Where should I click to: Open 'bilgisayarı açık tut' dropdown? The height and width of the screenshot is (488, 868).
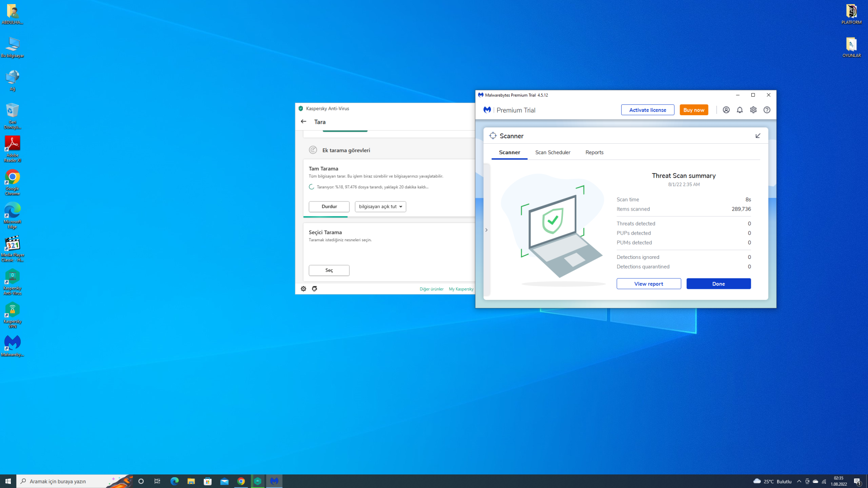tap(380, 206)
